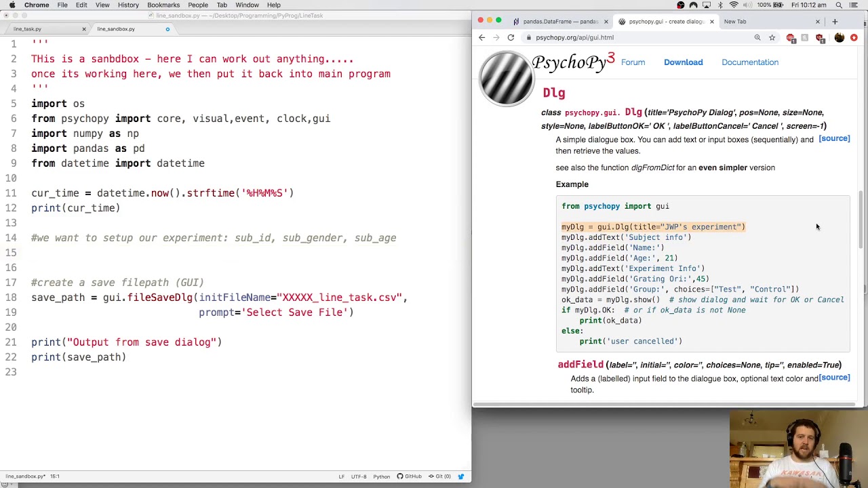Open the Help menu
Viewport: 868px width, 488px height.
(x=274, y=5)
